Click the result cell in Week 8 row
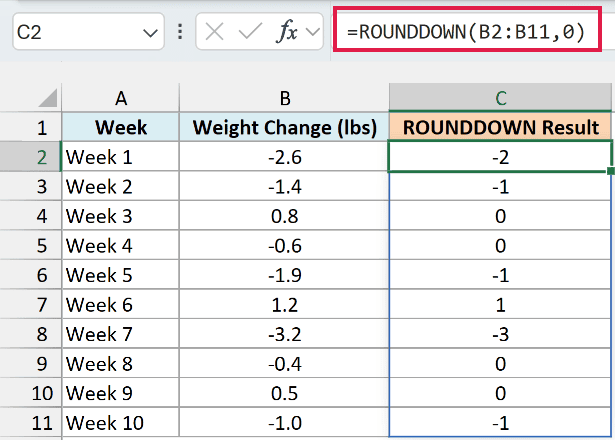This screenshot has height=440, width=615. tap(500, 364)
